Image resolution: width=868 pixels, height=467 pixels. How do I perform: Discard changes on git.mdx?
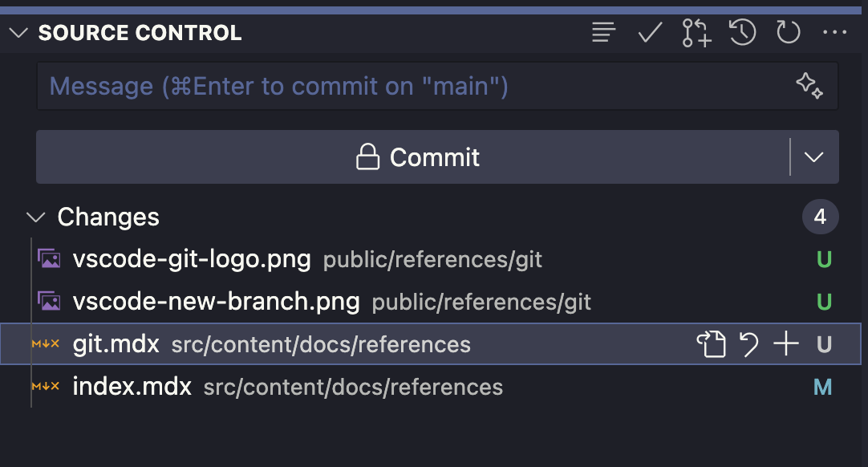pyautogui.click(x=748, y=344)
